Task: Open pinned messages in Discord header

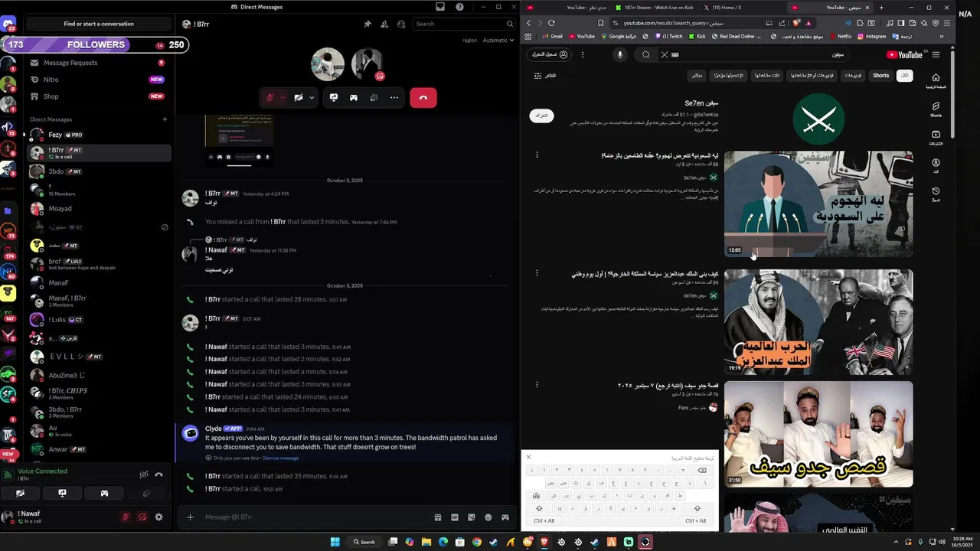Action: pyautogui.click(x=367, y=24)
